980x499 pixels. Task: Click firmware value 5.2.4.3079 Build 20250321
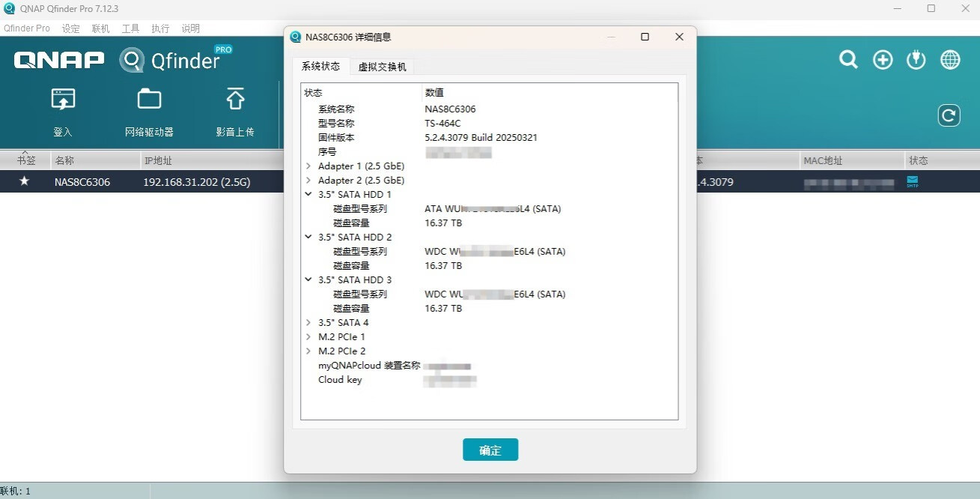(x=481, y=138)
